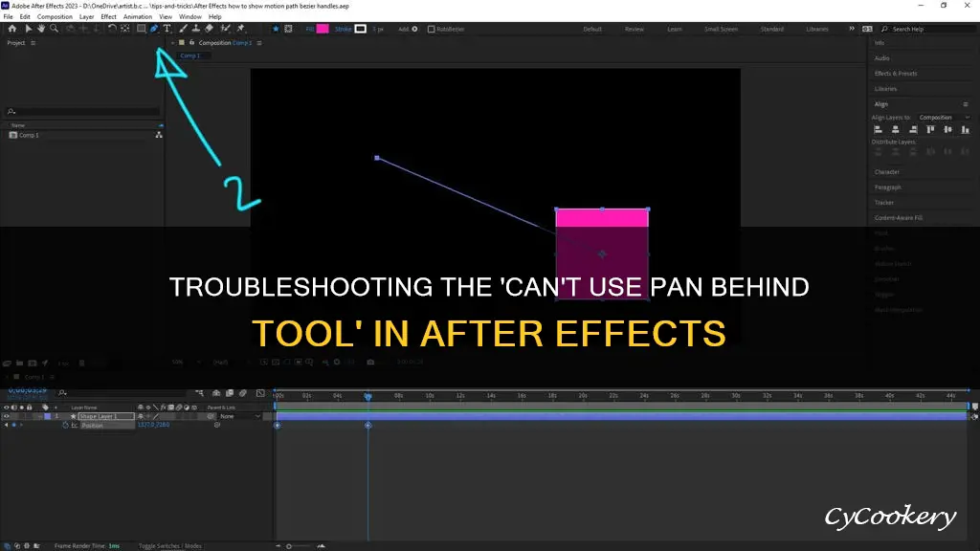Open Align Layers to Composition dropdown
Image resolution: width=980 pixels, height=551 pixels.
point(944,118)
